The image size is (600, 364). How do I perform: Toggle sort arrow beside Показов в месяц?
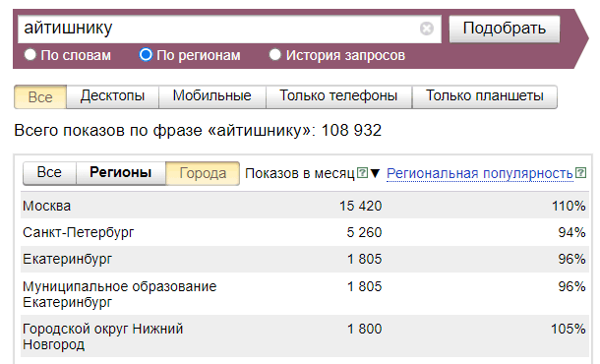(375, 173)
